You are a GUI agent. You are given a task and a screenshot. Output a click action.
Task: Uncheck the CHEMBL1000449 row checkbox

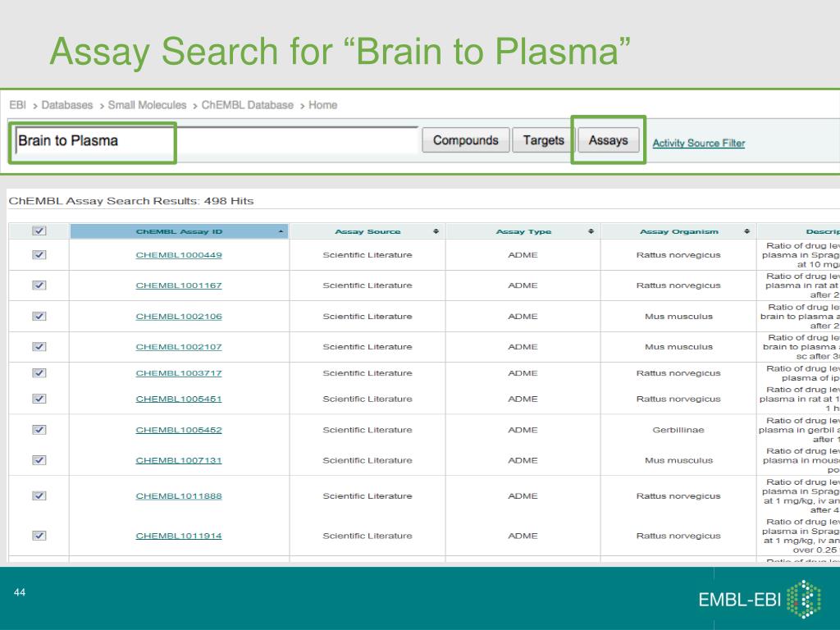pyautogui.click(x=39, y=255)
